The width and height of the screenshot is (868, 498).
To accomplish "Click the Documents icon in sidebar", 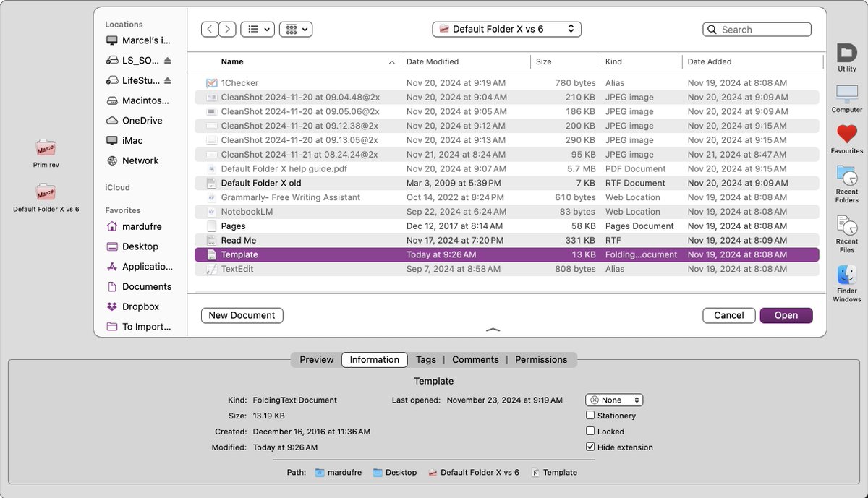I will click(x=112, y=286).
